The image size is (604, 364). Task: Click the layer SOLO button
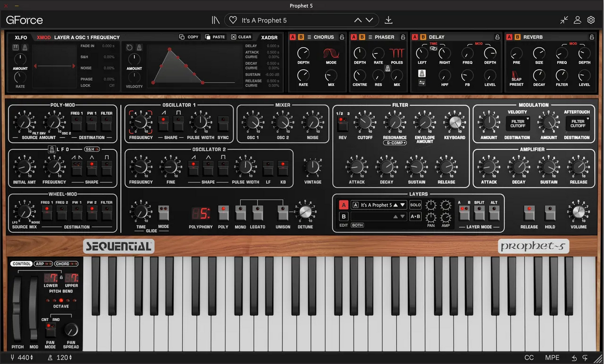coord(415,205)
